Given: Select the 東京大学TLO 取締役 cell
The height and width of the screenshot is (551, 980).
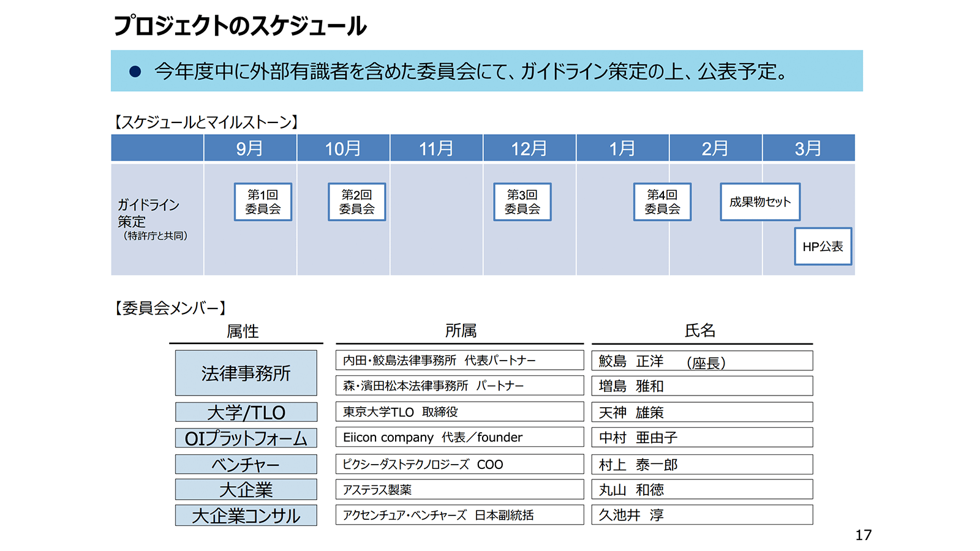Looking at the screenshot, I should (460, 412).
